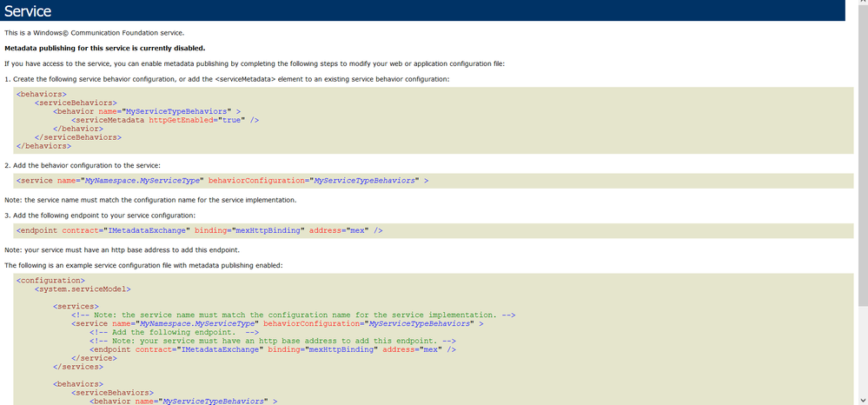Click <behavior name="MyServiceTypeBehaviors"> line in step 1 block
The image size is (868, 405).
click(147, 110)
